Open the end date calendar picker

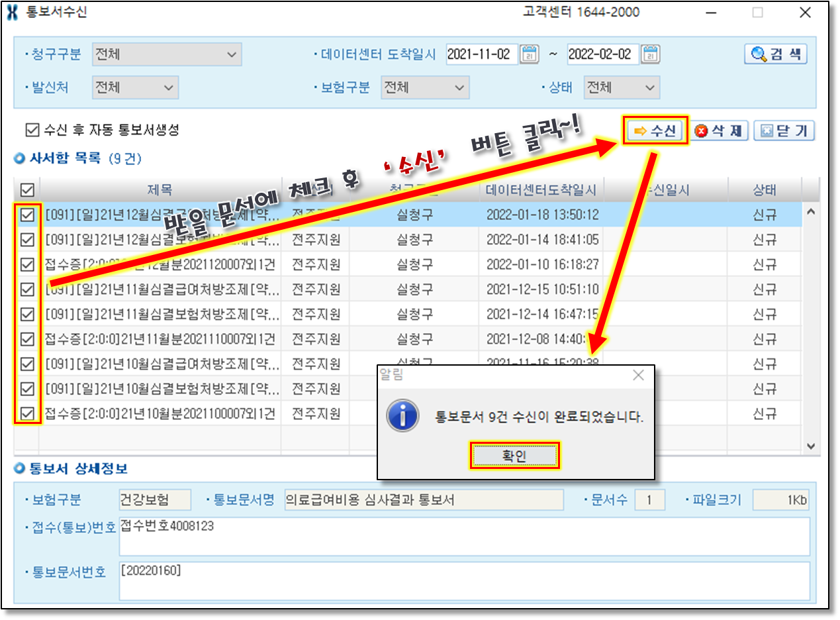click(x=651, y=54)
